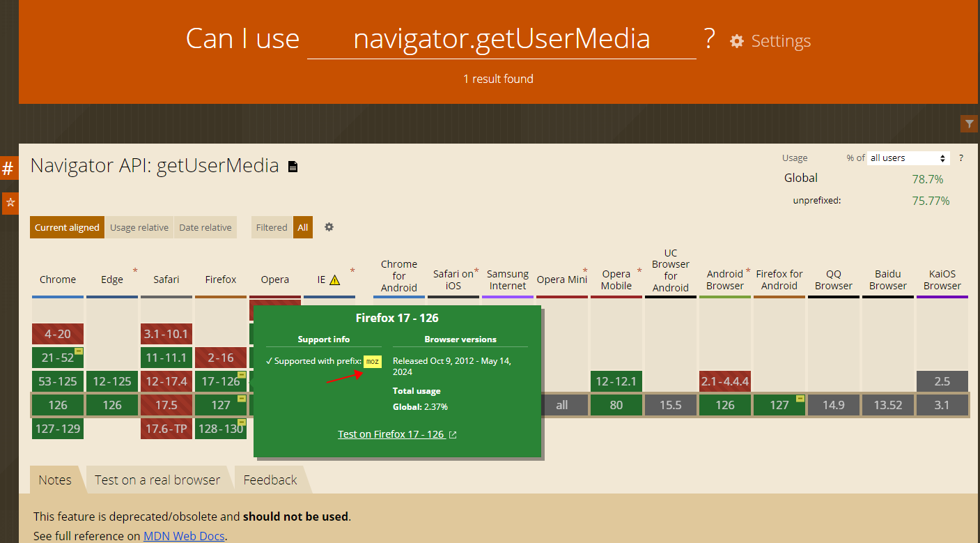The width and height of the screenshot is (980, 543).
Task: Select the Current aligned view
Action: (x=68, y=227)
